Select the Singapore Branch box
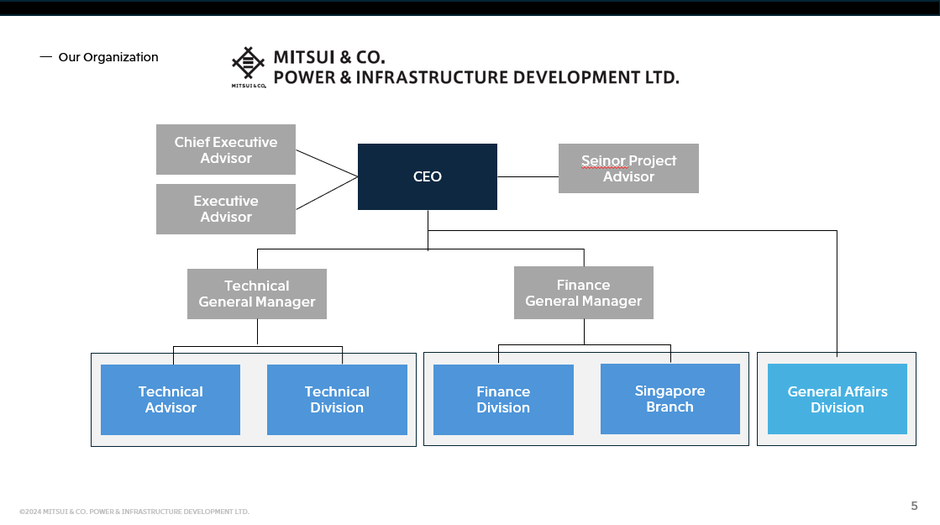 click(670, 399)
